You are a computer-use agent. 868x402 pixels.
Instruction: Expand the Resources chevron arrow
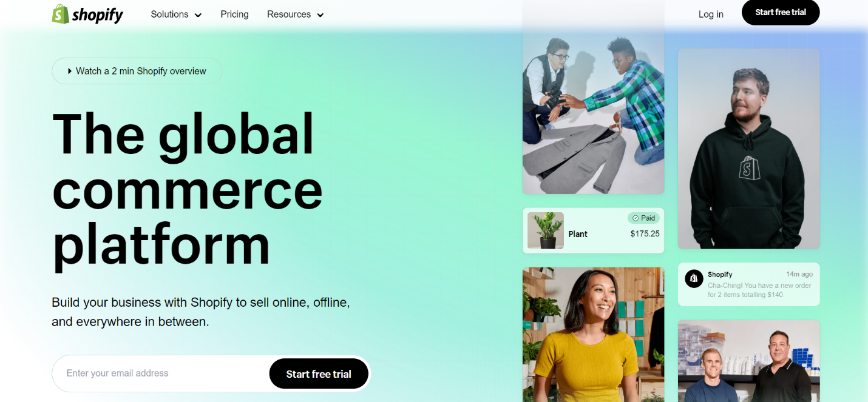point(320,15)
